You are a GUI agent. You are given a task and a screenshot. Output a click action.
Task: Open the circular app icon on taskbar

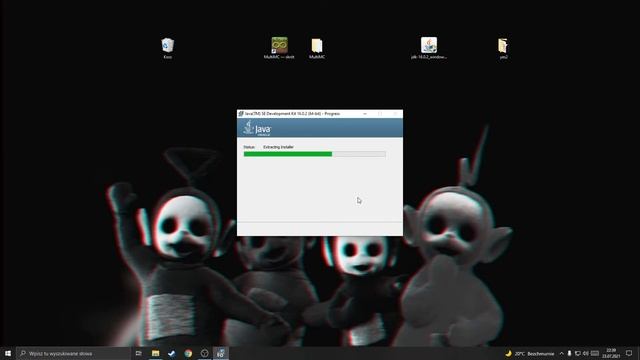(x=204, y=353)
